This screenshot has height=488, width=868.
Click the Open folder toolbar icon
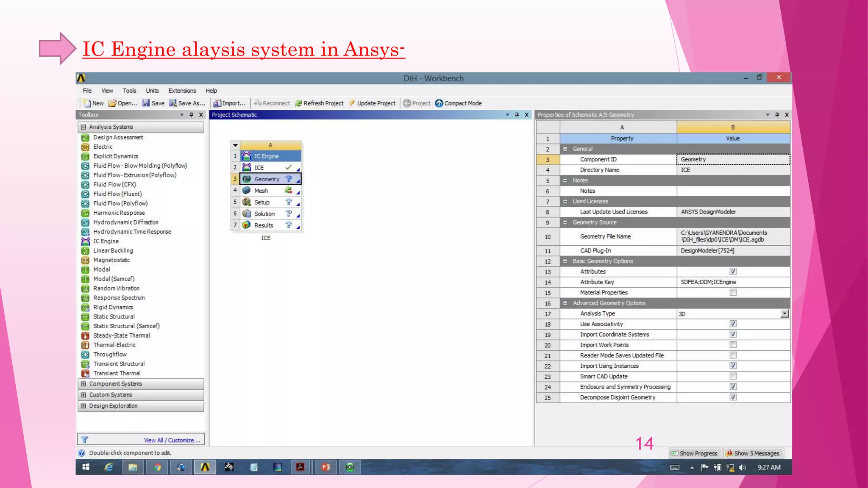pos(112,103)
